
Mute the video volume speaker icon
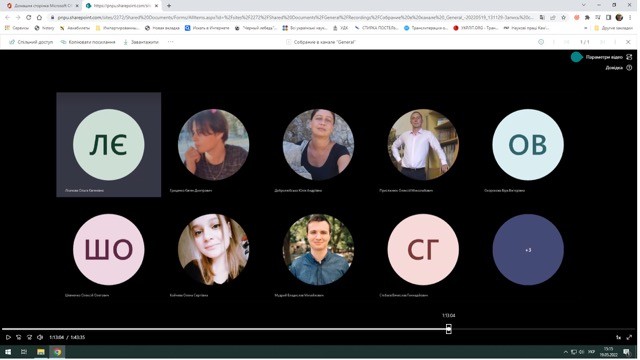click(40, 338)
